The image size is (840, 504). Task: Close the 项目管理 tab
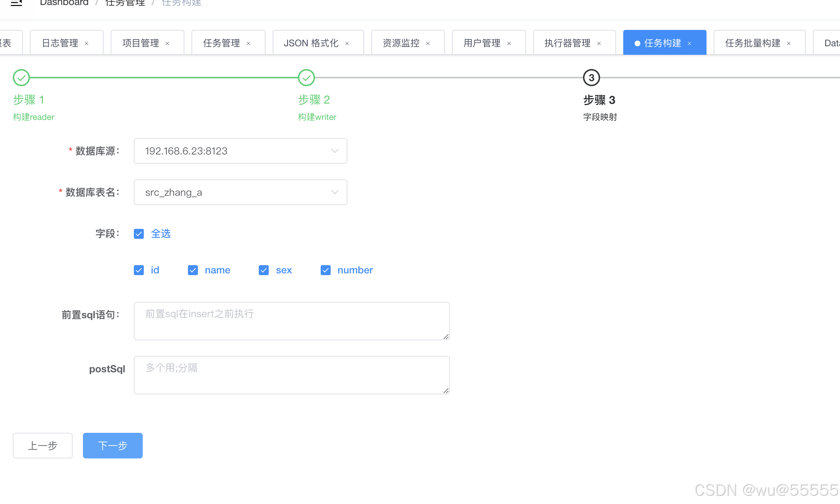[167, 43]
